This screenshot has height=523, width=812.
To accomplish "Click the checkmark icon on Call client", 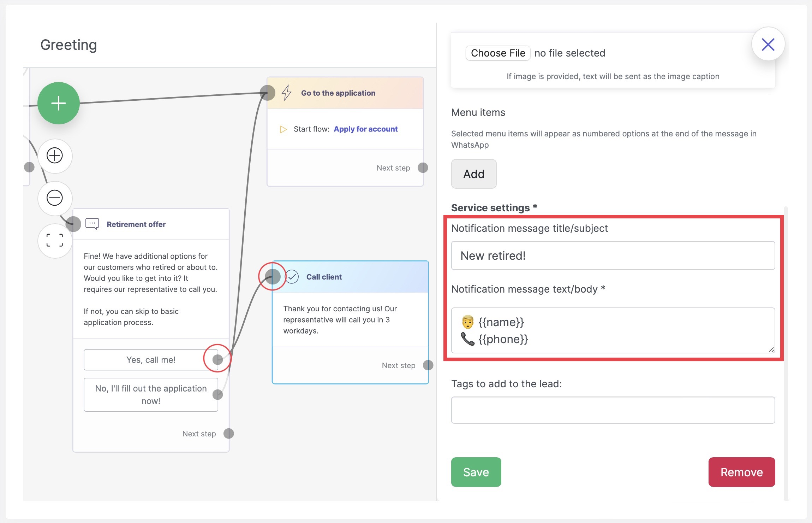I will click(292, 277).
